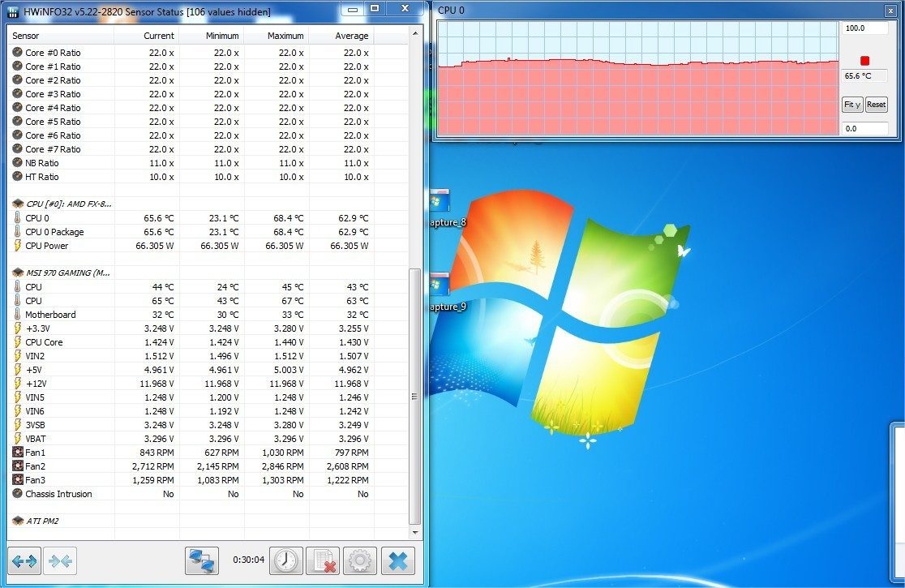Click the 0:30:04 elapsed time display
The image size is (905, 588).
point(249,560)
